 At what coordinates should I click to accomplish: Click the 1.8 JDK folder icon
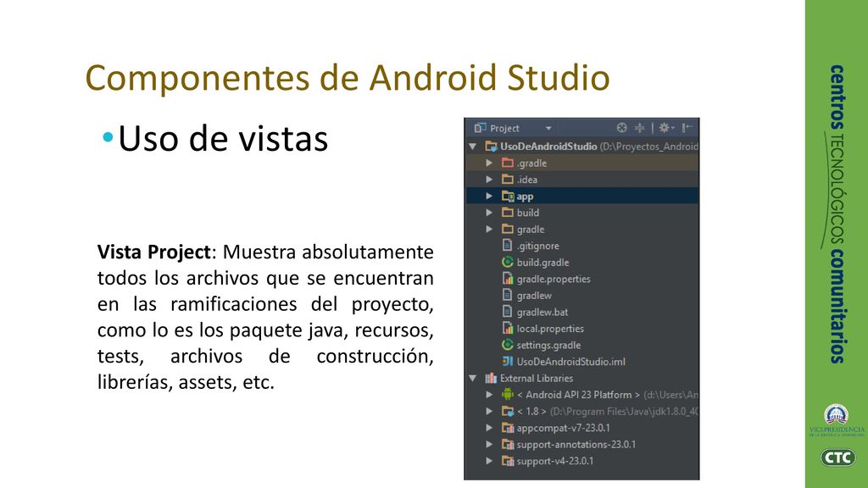click(x=508, y=411)
